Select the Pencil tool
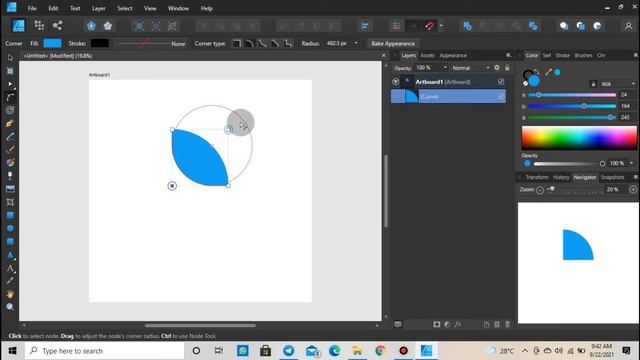The image size is (640, 360). click(x=10, y=136)
